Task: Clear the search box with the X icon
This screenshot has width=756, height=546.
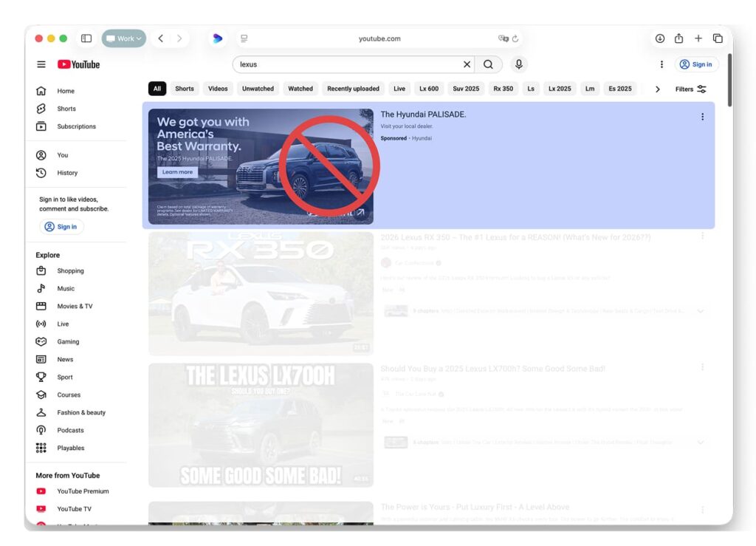Action: (x=467, y=64)
